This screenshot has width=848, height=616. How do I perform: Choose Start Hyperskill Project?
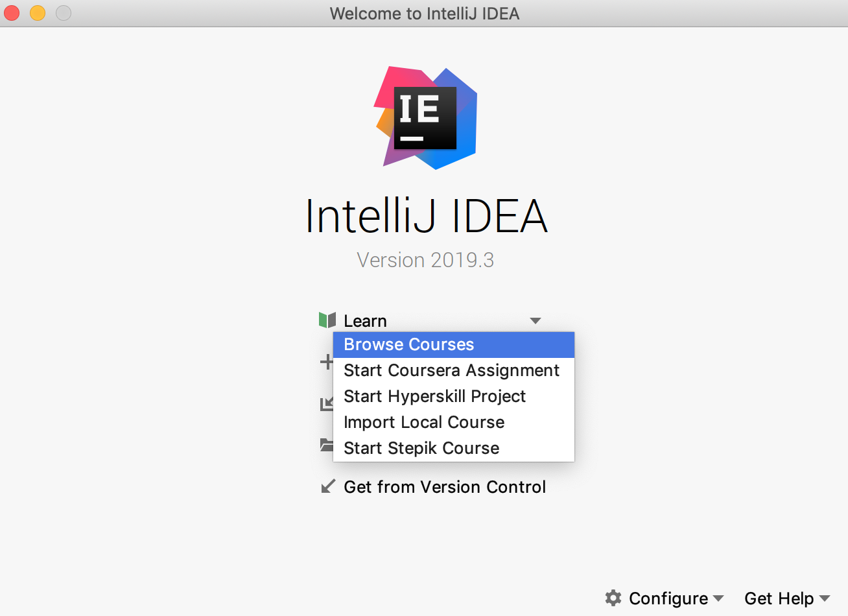click(x=454, y=396)
